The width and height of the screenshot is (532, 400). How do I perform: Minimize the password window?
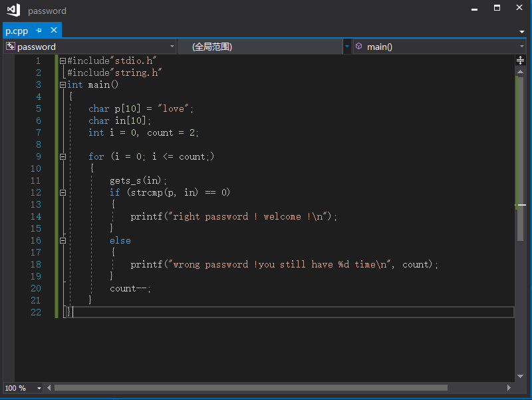[475, 9]
